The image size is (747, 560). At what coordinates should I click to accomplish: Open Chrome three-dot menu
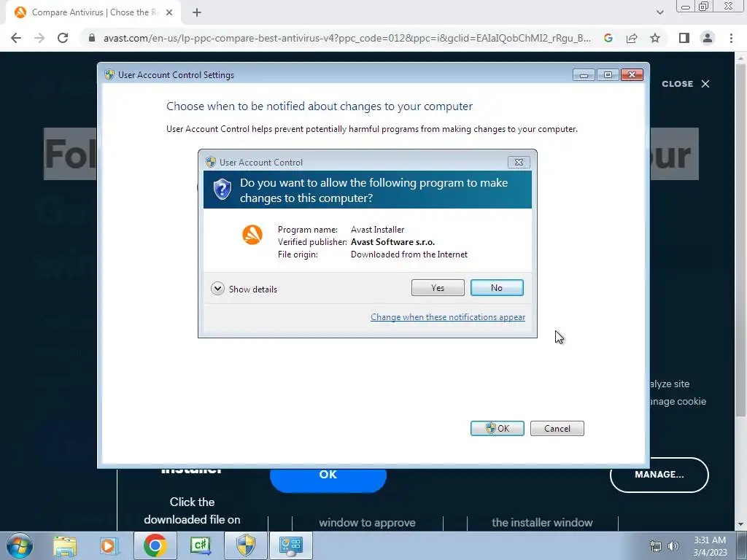731,38
